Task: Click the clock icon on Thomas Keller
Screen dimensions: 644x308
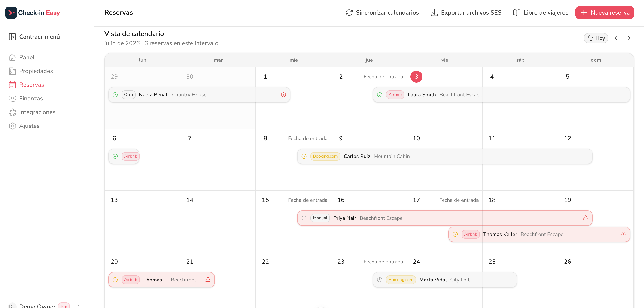Action: tap(455, 234)
